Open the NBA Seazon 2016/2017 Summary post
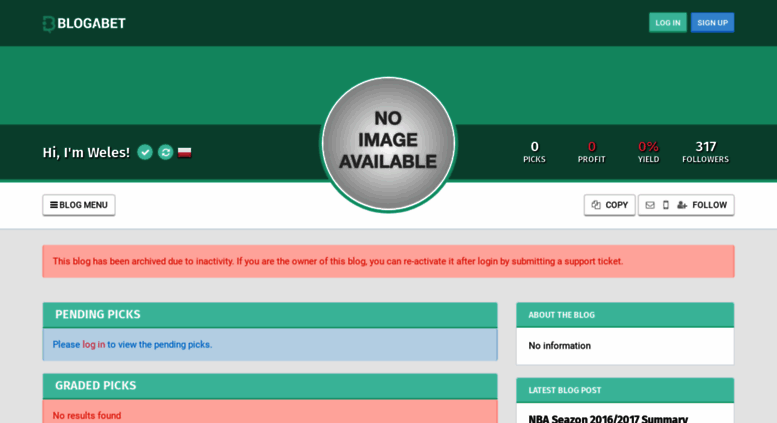The height and width of the screenshot is (423, 777). tap(608, 419)
